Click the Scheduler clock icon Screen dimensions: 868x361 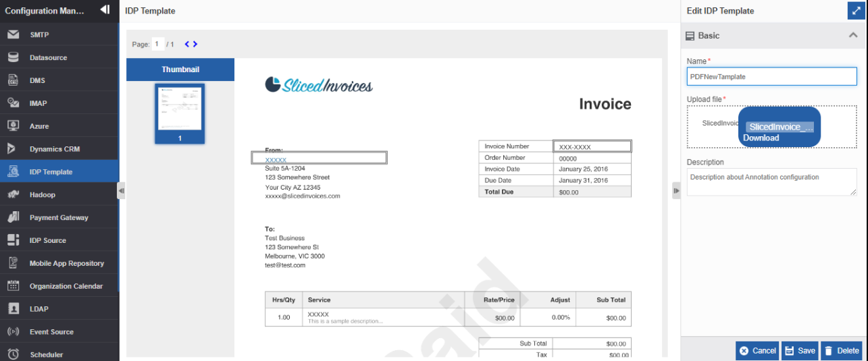13,354
